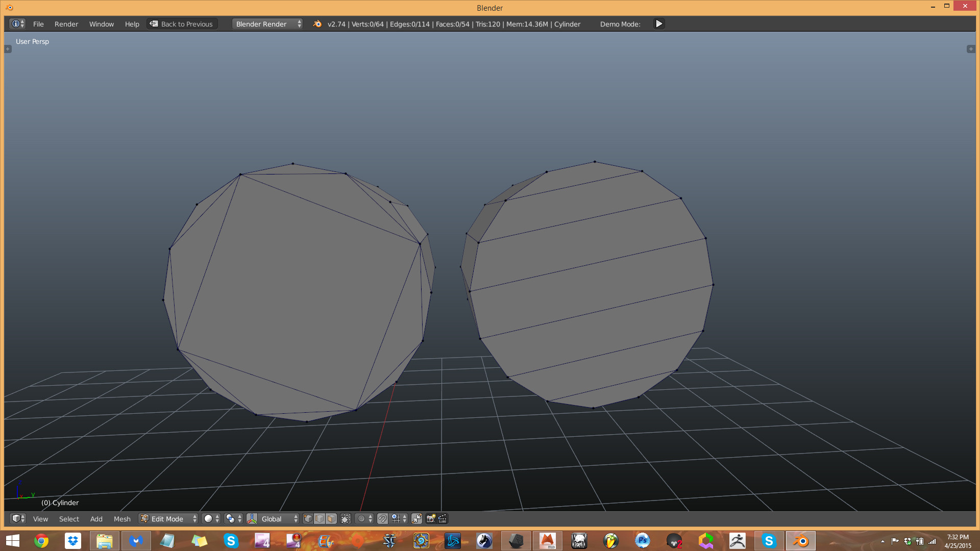980x551 pixels.
Task: Click the Global transform orientation dropdown
Action: 279,519
